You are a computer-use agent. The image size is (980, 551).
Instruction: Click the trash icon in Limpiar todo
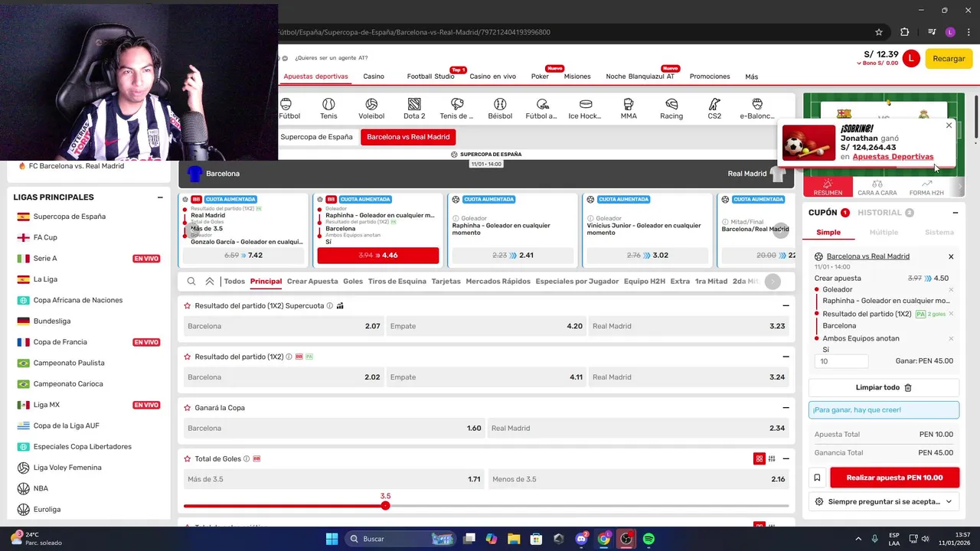908,388
